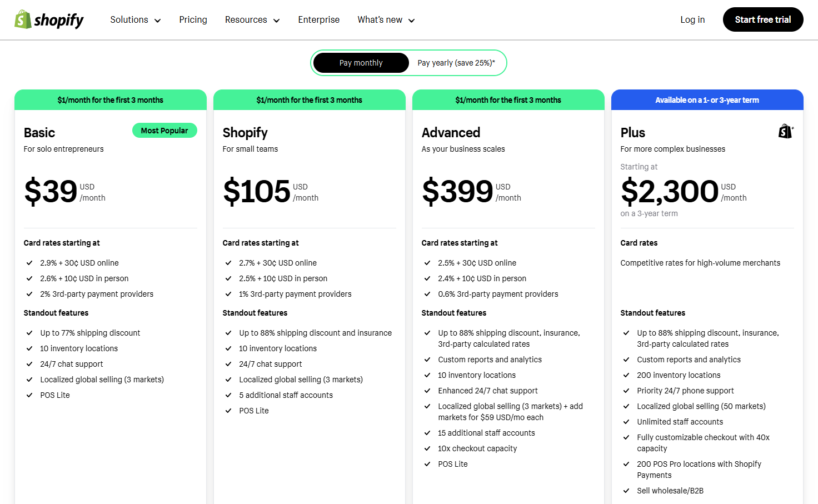Click the checkmark beside 2.7% + 30¢ USD online

tap(228, 263)
